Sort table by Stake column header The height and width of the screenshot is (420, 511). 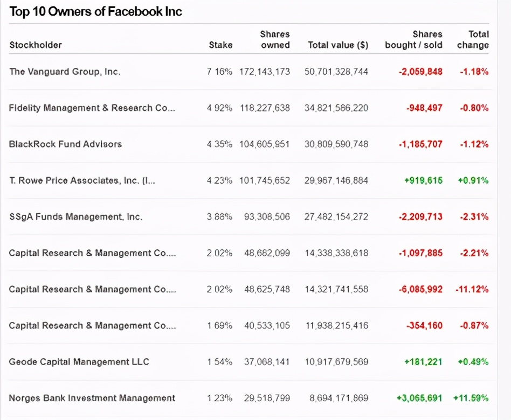pos(220,45)
